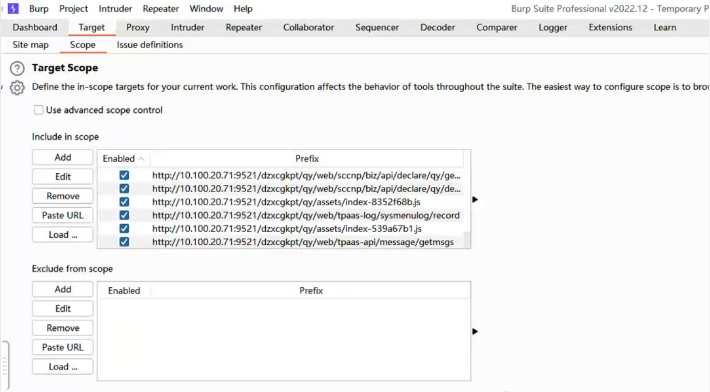710x392 pixels.
Task: Click Remove under Include in scope
Action: point(62,196)
